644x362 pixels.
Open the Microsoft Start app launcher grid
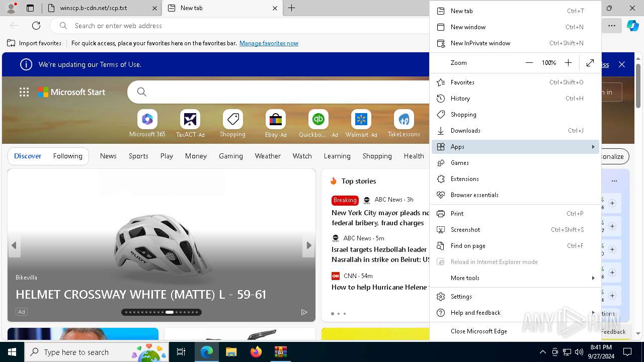point(24,92)
